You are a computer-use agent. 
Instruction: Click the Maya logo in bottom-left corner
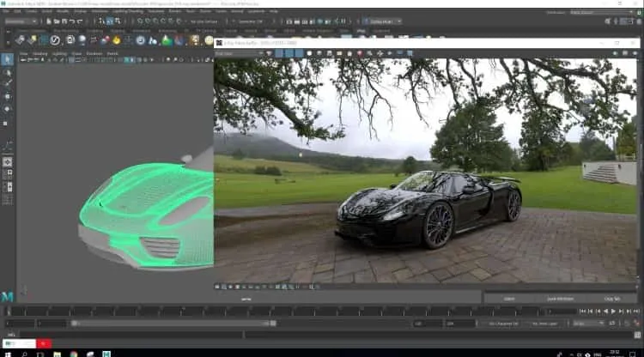(x=7, y=296)
